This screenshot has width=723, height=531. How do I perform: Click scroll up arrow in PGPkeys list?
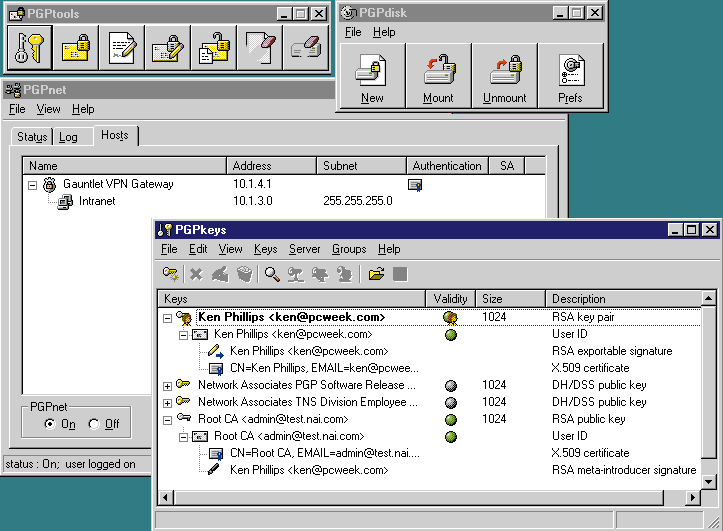click(x=709, y=299)
